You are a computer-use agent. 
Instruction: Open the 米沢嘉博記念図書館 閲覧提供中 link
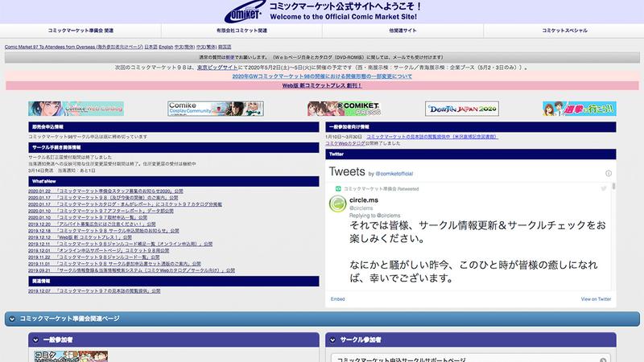click(432, 137)
